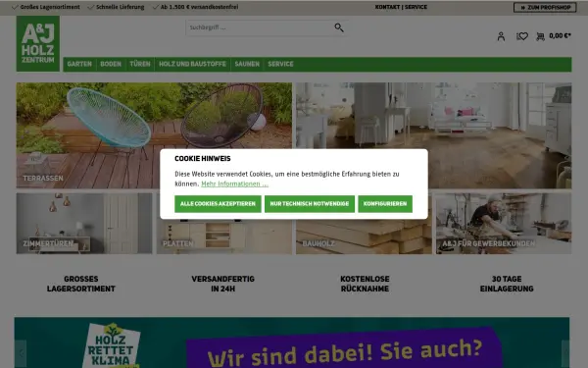
Task: Accept all cookies with Alle Cookies akzeptieren
Action: point(218,204)
